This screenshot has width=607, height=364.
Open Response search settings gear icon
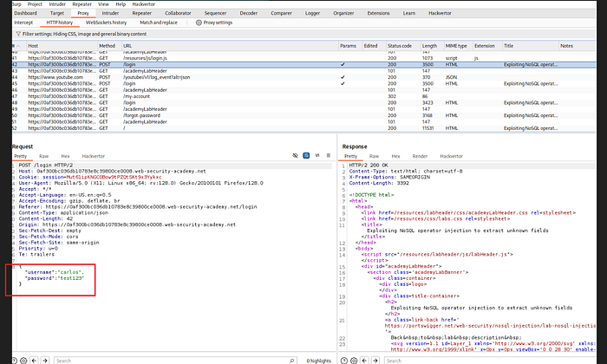354,361
